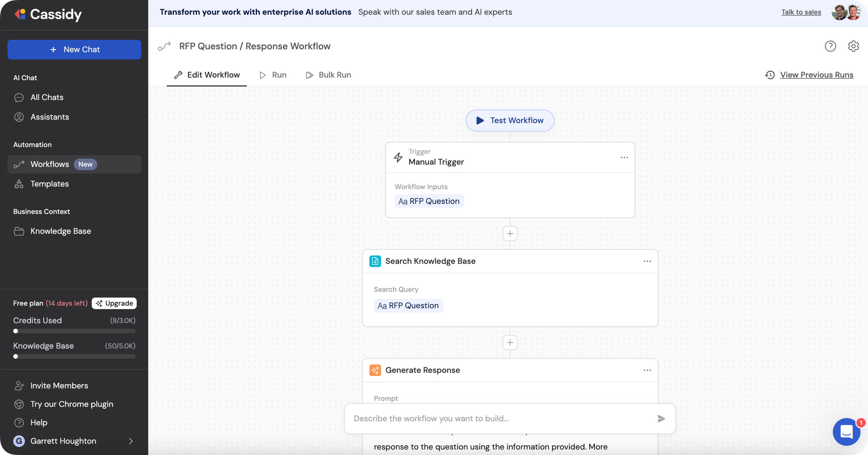Open View Previous Runs link
868x455 pixels.
click(x=816, y=75)
